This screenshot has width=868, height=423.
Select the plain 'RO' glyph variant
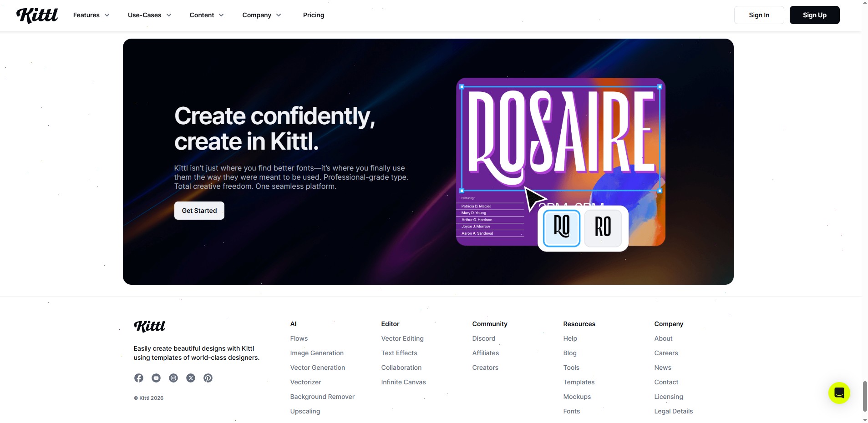(x=603, y=228)
